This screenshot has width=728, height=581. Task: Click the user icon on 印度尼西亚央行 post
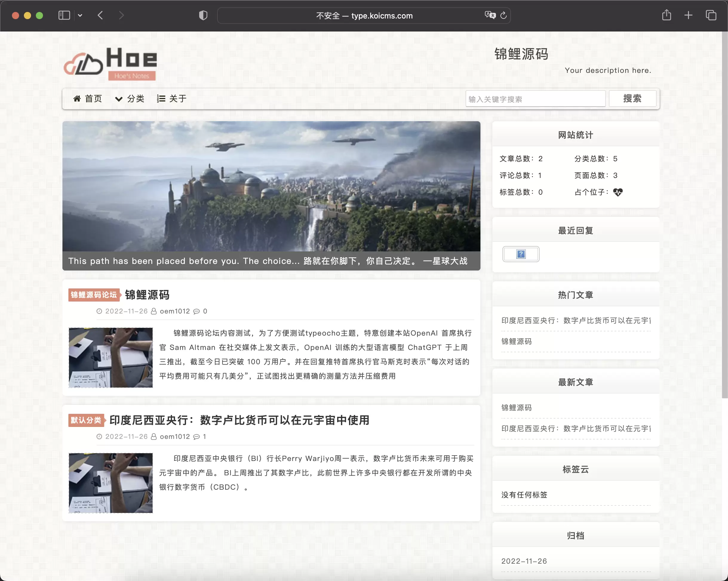154,436
